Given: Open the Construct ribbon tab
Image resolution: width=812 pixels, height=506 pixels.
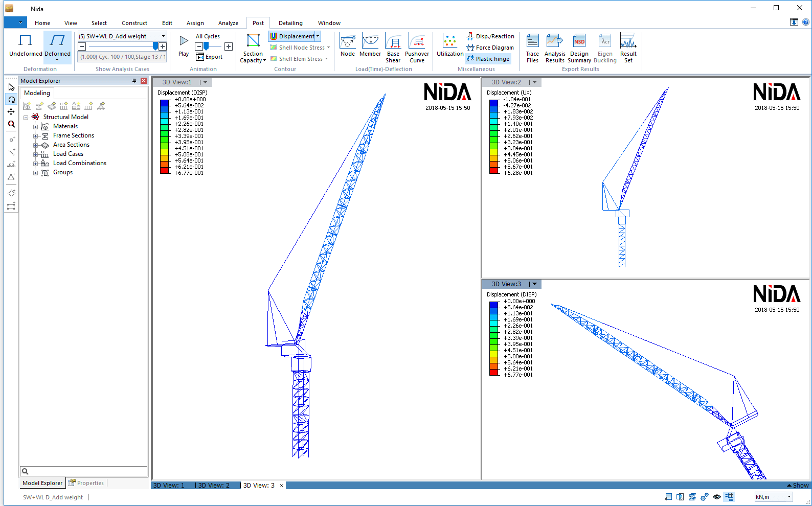Looking at the screenshot, I should point(134,23).
